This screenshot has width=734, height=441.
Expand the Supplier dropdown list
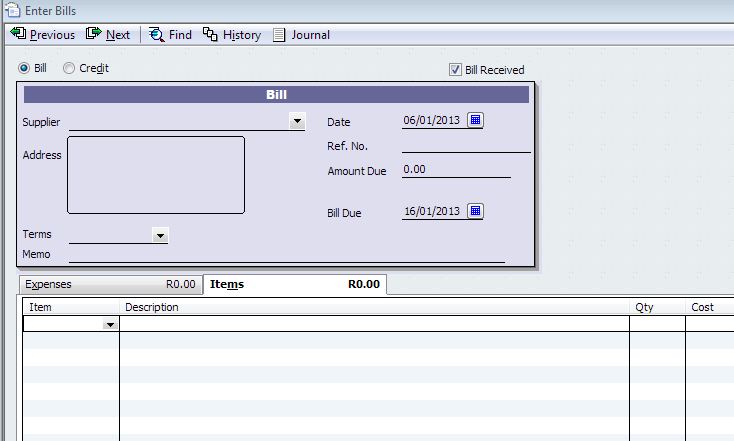[297, 121]
